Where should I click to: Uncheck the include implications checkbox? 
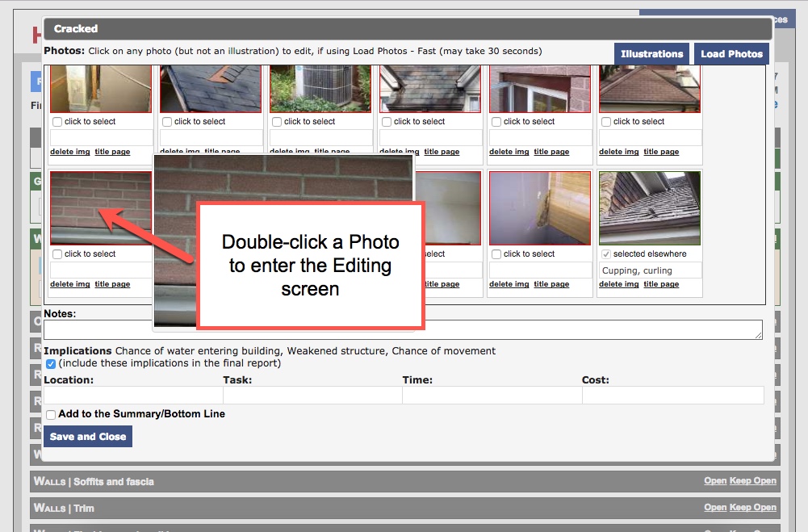[x=50, y=363]
